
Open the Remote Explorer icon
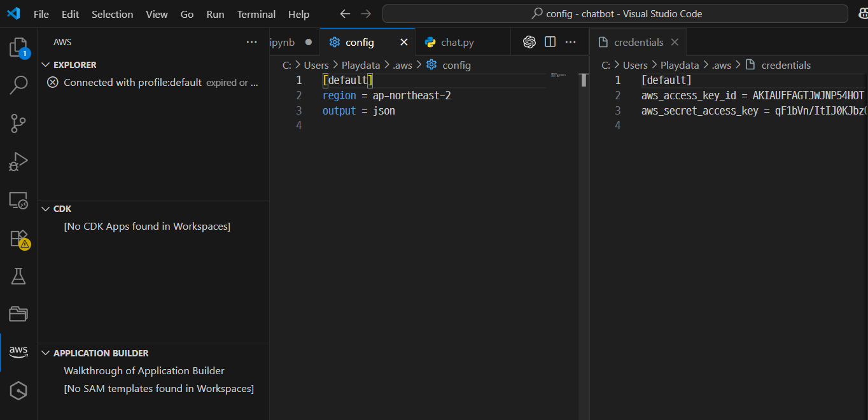[18, 200]
